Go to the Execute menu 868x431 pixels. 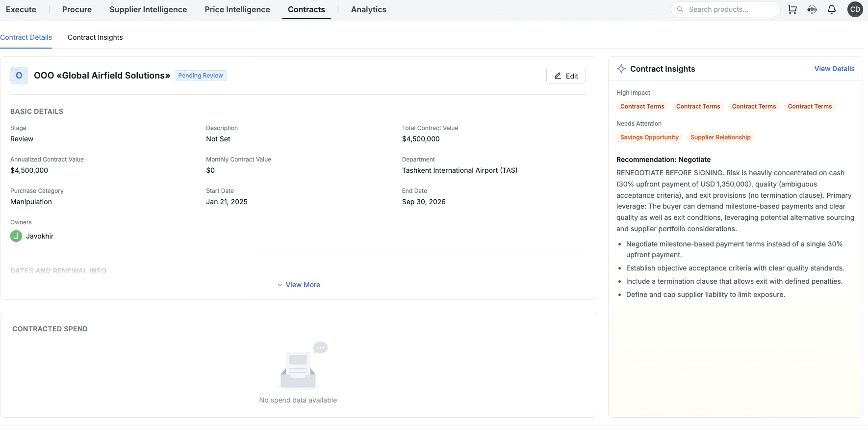tap(21, 9)
